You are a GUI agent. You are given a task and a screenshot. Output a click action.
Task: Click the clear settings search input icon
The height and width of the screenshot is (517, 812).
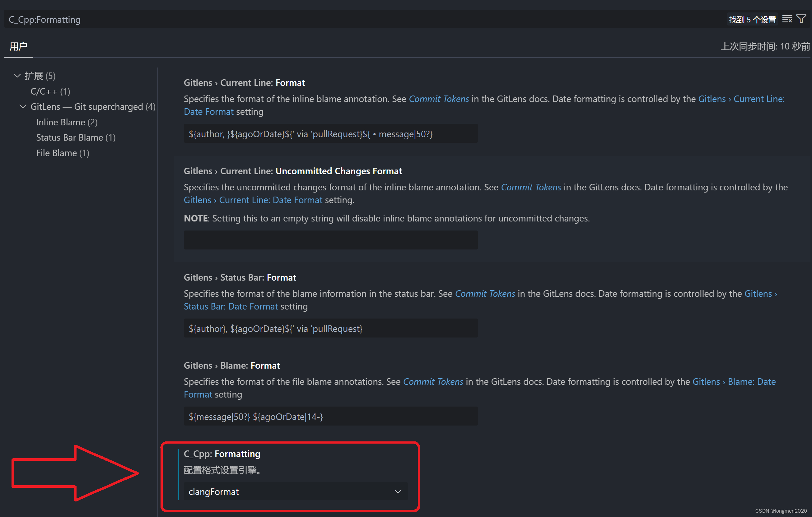point(787,19)
